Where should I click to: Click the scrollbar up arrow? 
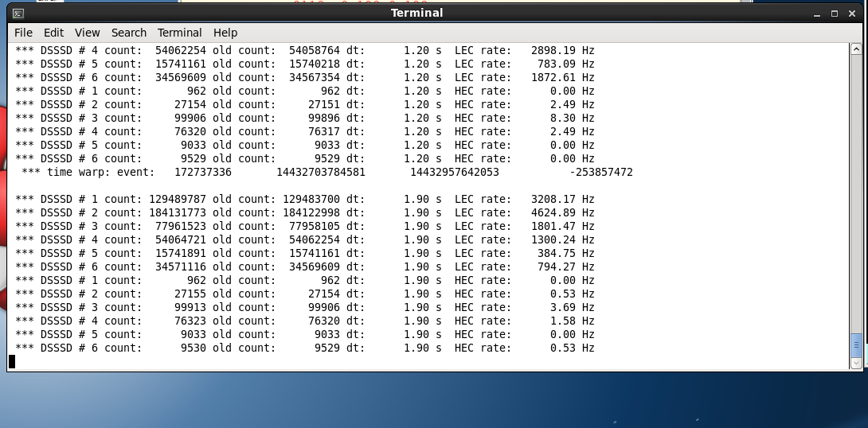(856, 49)
